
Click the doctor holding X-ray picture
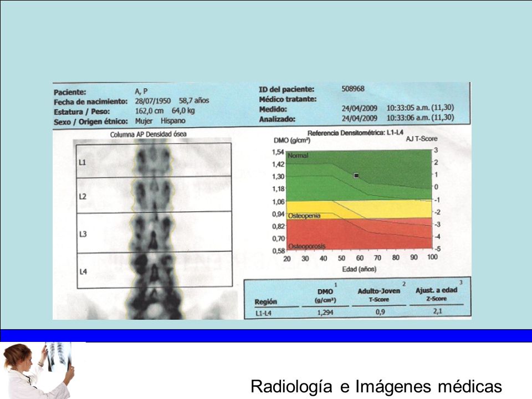pyautogui.click(x=38, y=371)
